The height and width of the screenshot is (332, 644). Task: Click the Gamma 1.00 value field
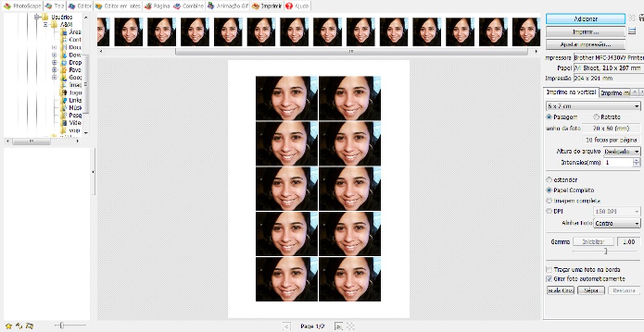(628, 242)
